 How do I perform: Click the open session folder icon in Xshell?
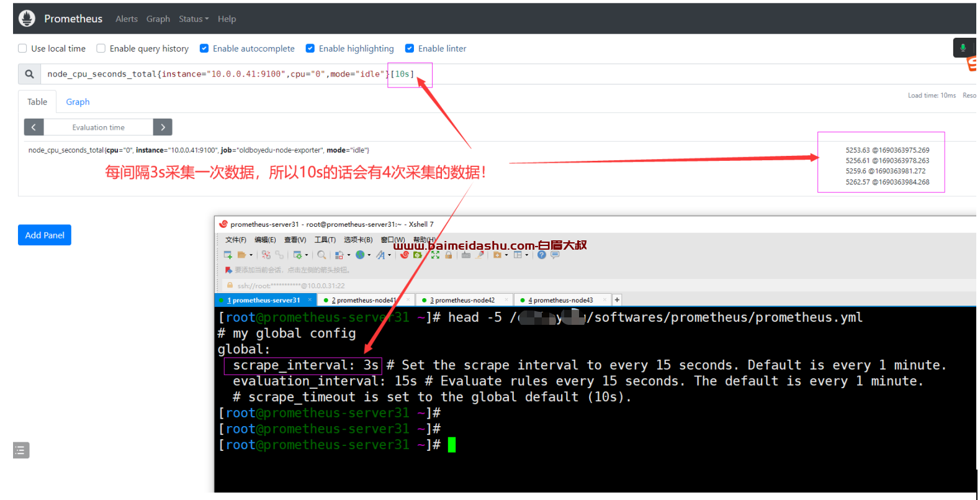[241, 255]
